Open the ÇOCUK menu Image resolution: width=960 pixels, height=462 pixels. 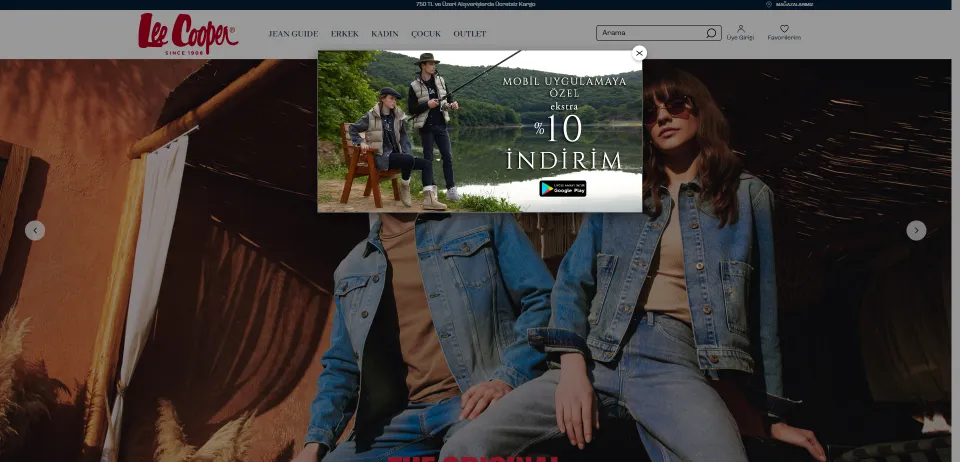(426, 34)
